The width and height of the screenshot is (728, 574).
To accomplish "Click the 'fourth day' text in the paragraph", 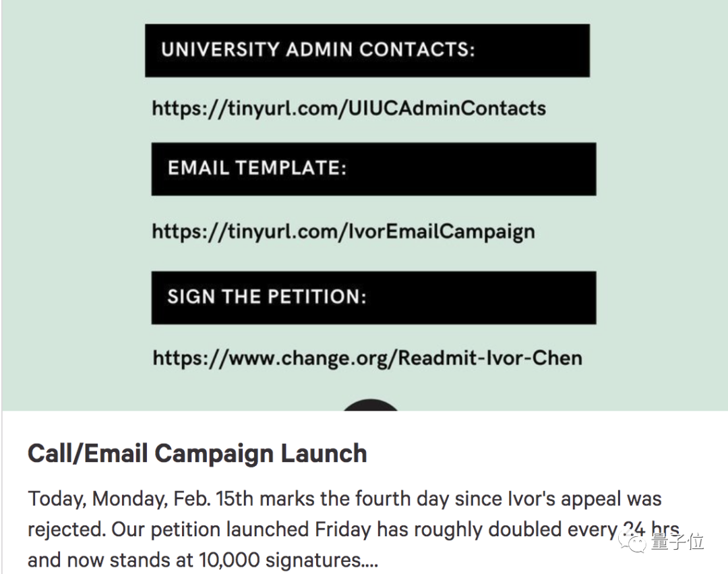I will (427, 500).
